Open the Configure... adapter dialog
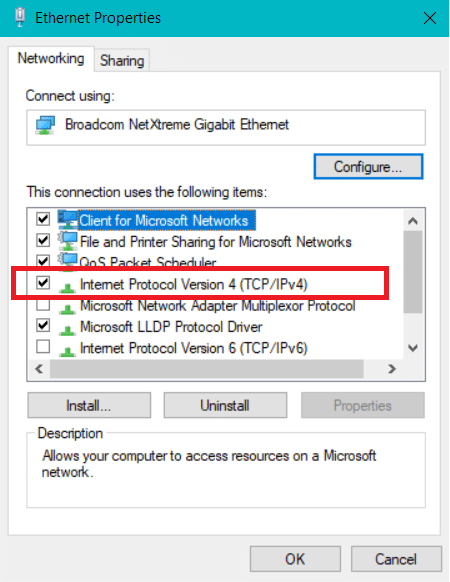Viewport: 450px width, 582px height. (368, 167)
